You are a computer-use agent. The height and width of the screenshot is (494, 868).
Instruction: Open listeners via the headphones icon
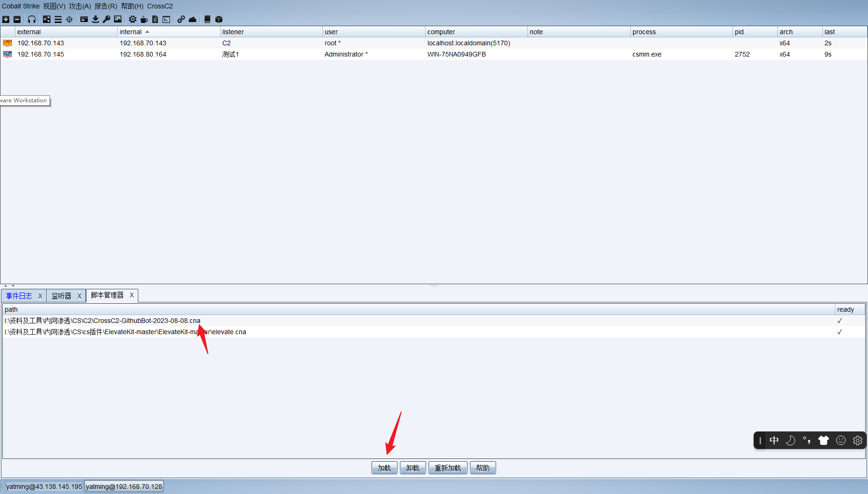click(32, 19)
